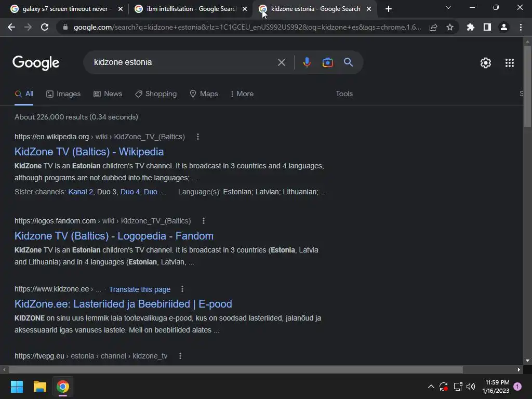Open the Duo 4 sister channel link

(x=130, y=192)
